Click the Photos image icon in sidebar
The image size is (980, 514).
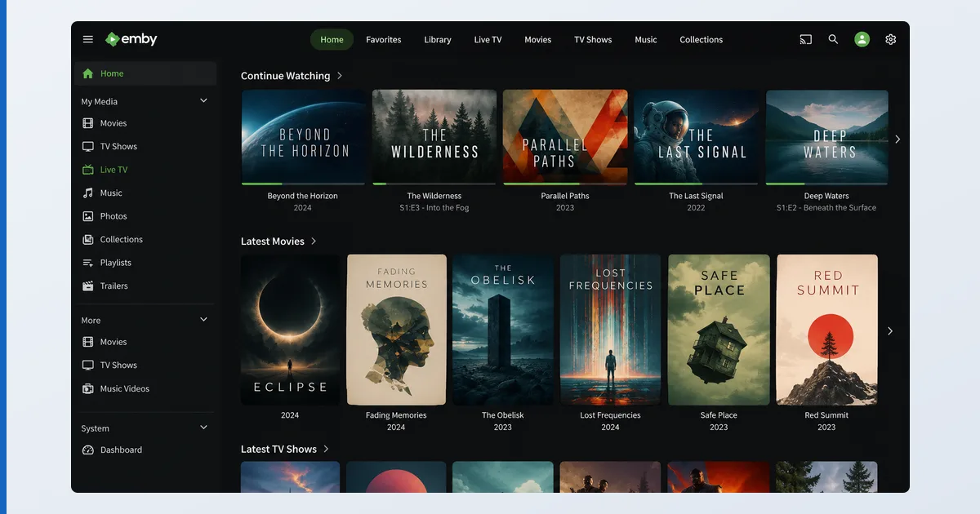coord(88,216)
